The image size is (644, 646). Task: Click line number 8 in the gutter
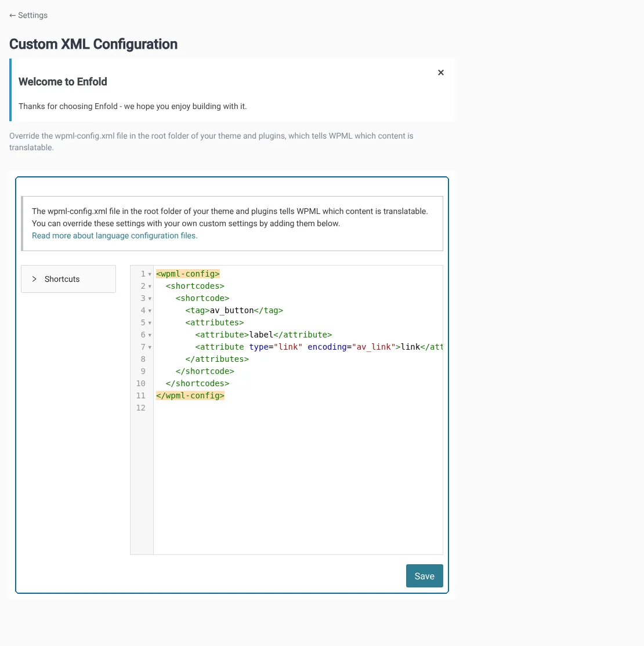pyautogui.click(x=143, y=360)
